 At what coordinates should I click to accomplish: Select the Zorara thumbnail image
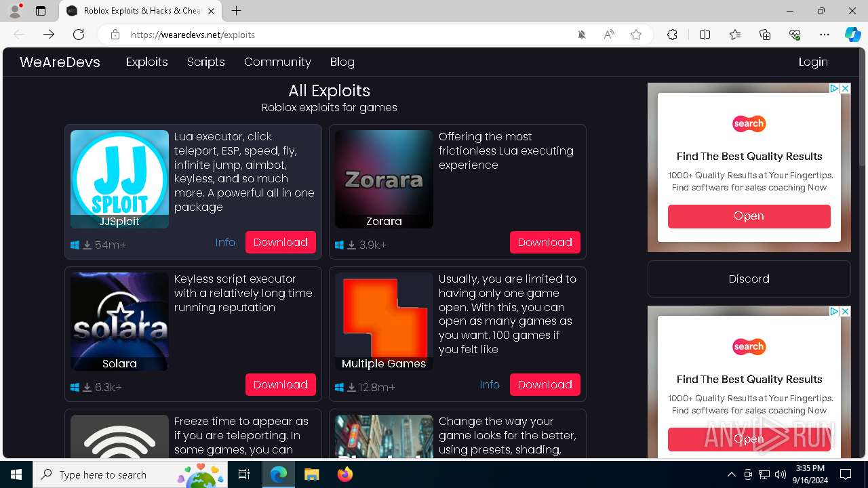point(384,179)
